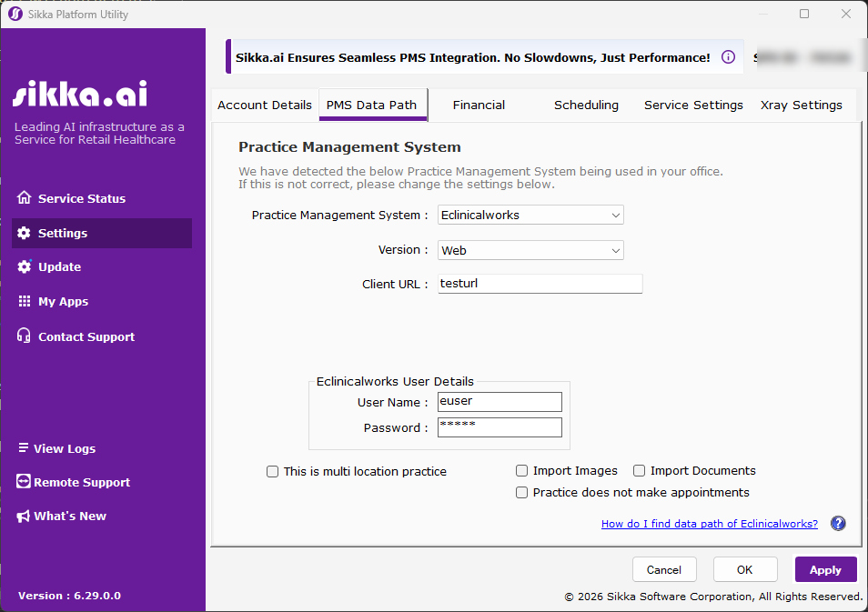Click the blue help question mark icon

(x=838, y=524)
